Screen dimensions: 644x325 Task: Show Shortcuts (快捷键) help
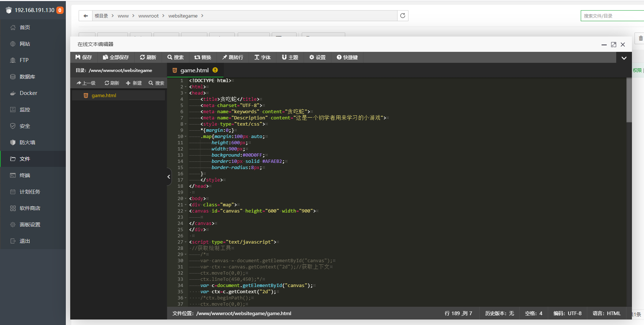coord(347,57)
